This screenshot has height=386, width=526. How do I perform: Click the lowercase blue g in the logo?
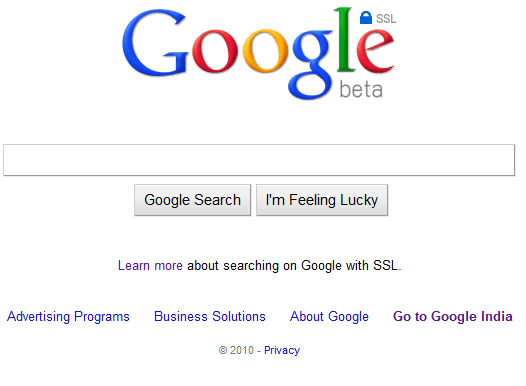pyautogui.click(x=311, y=64)
